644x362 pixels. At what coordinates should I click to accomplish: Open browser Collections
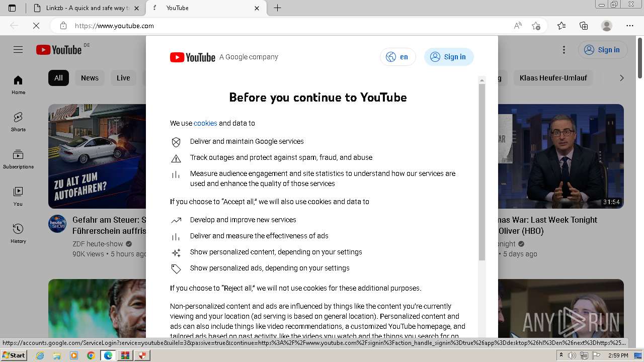[584, 26]
